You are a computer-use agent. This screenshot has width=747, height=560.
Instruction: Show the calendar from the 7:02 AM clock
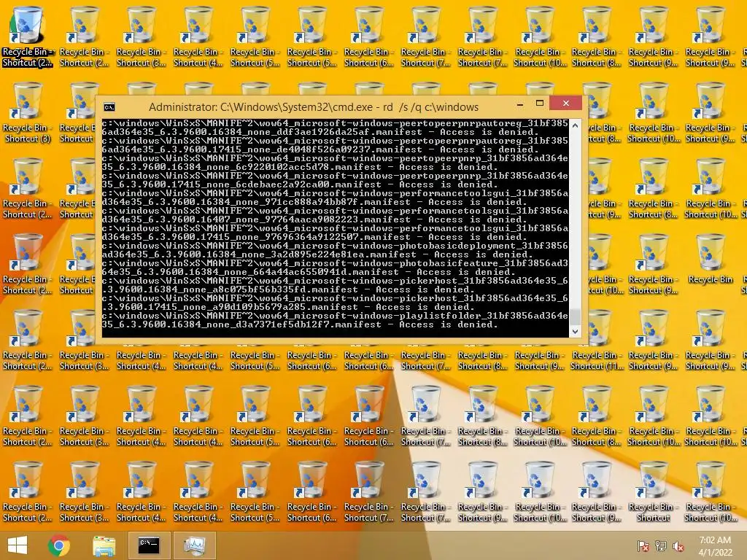coord(715,545)
